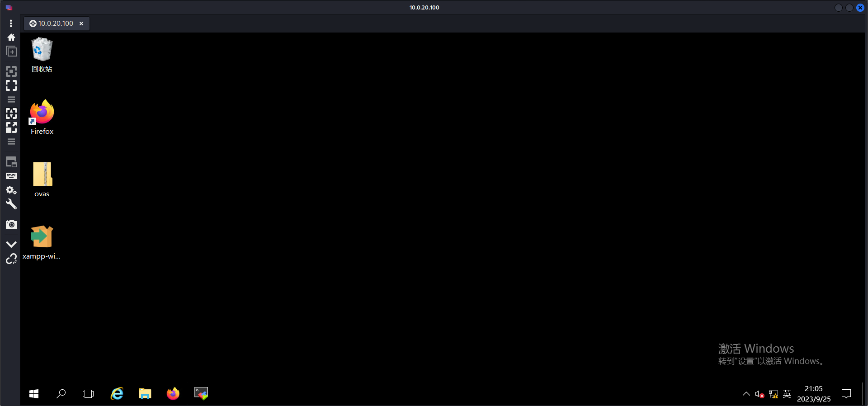Open scaling options menu beneath scaled mode icon
The width and height of the screenshot is (868, 406).
[x=11, y=142]
